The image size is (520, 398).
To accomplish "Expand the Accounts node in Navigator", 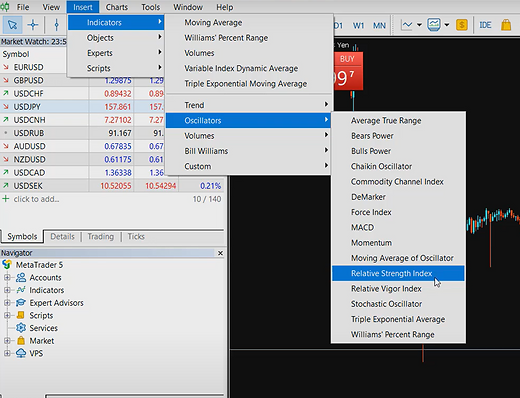I will pos(7,277).
